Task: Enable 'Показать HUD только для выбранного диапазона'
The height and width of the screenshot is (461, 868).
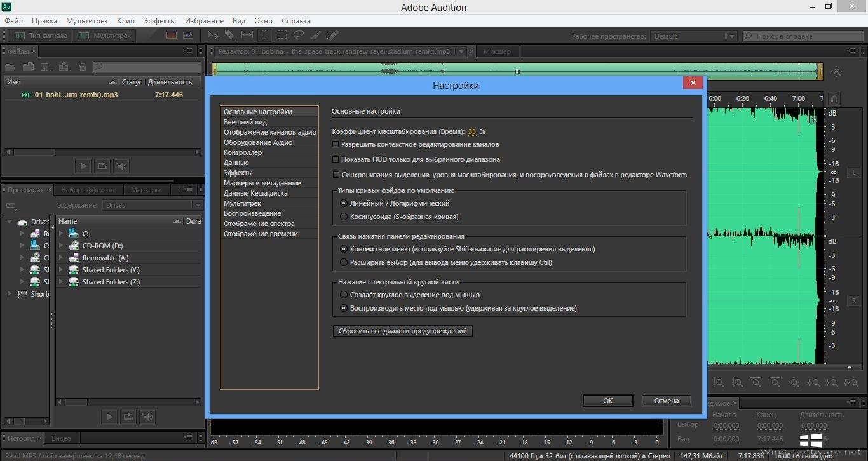Action: pyautogui.click(x=336, y=159)
